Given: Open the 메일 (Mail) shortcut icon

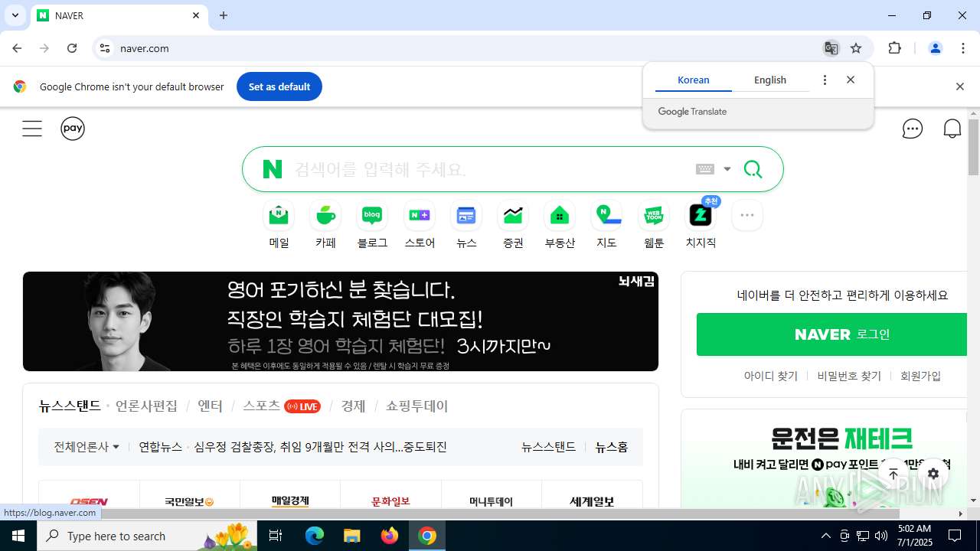Looking at the screenshot, I should point(279,216).
